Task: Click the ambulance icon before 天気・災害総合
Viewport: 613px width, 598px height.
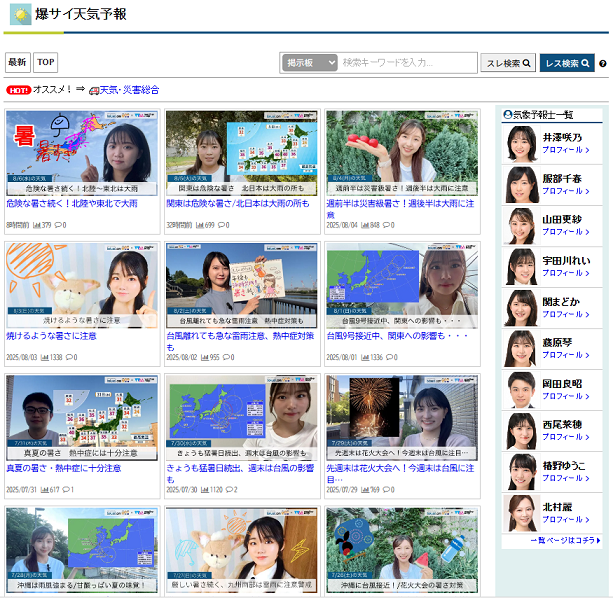Action: pos(94,91)
